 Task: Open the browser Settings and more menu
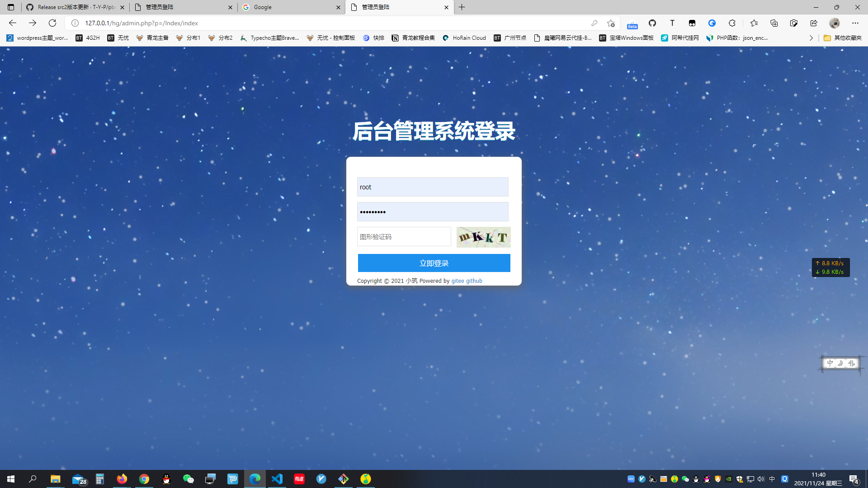855,23
